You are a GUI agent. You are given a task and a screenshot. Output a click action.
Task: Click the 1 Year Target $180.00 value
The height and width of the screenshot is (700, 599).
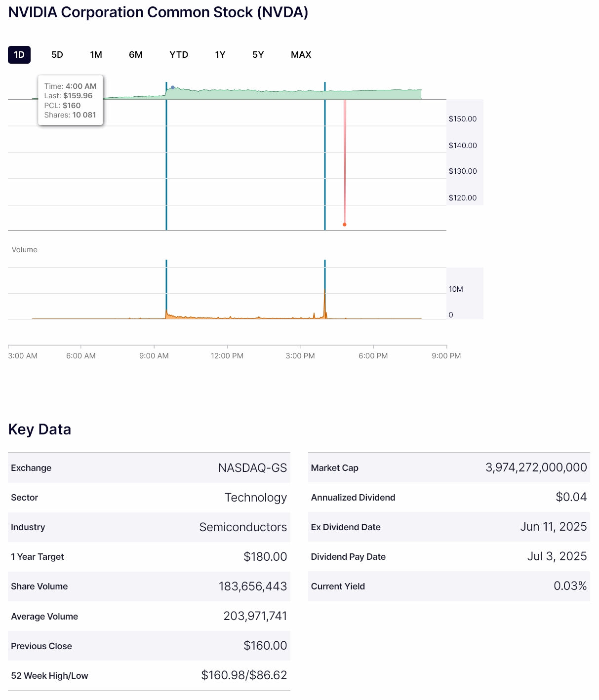(x=265, y=557)
